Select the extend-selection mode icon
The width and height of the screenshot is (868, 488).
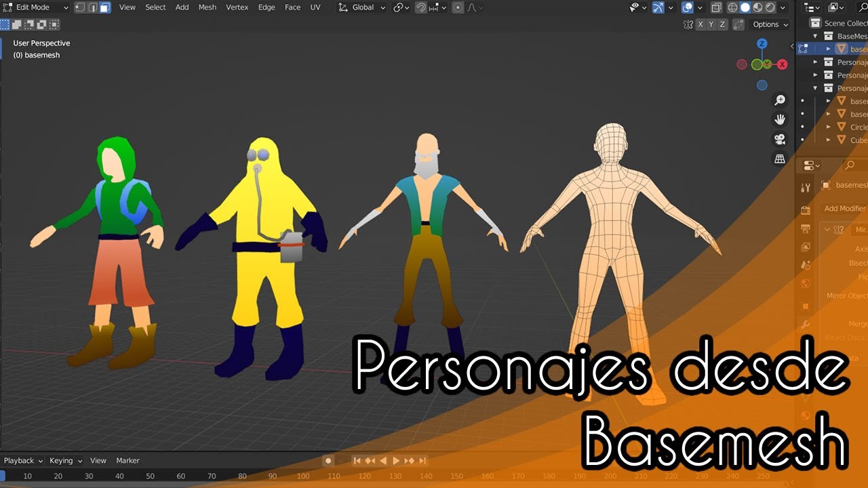(x=17, y=24)
